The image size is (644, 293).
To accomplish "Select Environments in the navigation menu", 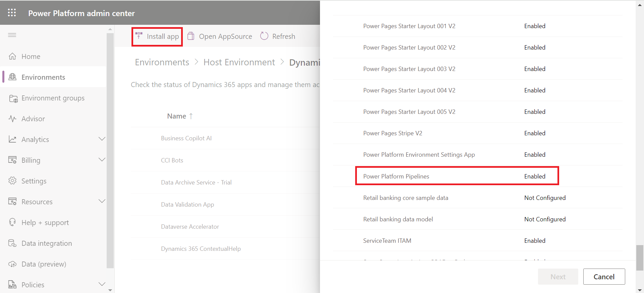I will [x=43, y=77].
